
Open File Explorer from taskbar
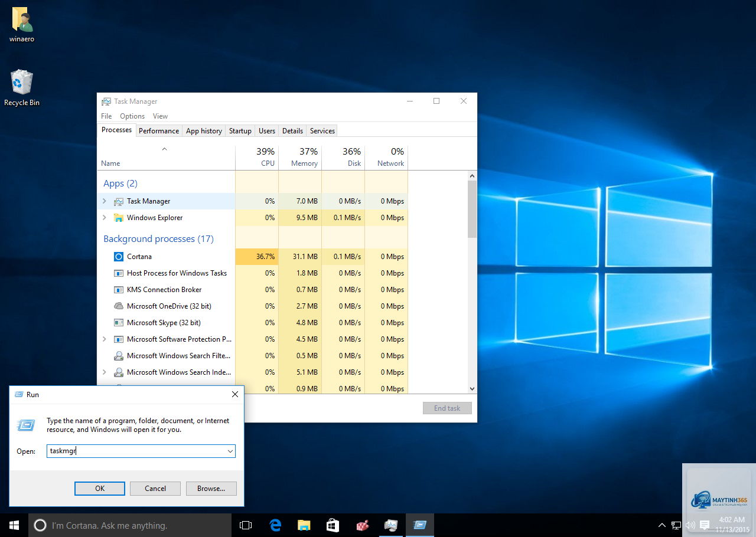[304, 525]
